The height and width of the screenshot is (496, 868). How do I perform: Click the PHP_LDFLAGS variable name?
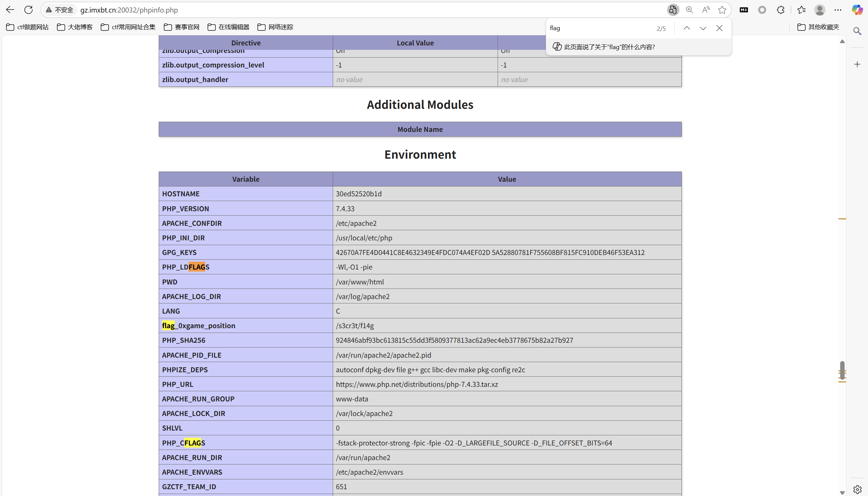pos(186,267)
